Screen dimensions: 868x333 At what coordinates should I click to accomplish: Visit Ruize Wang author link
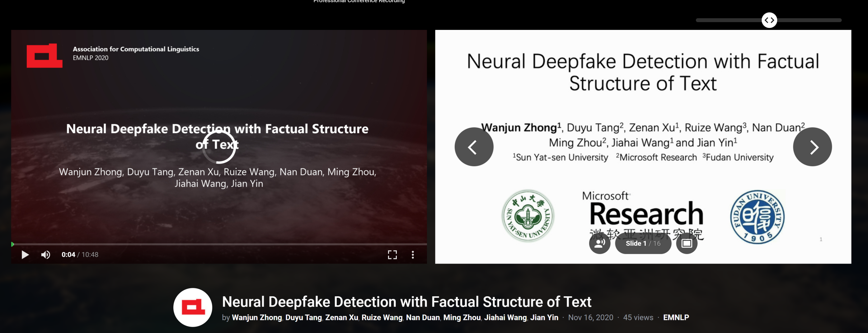click(x=382, y=317)
